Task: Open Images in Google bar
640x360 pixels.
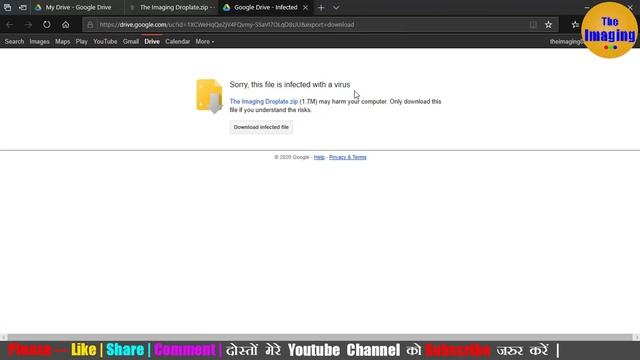Action: (39, 42)
